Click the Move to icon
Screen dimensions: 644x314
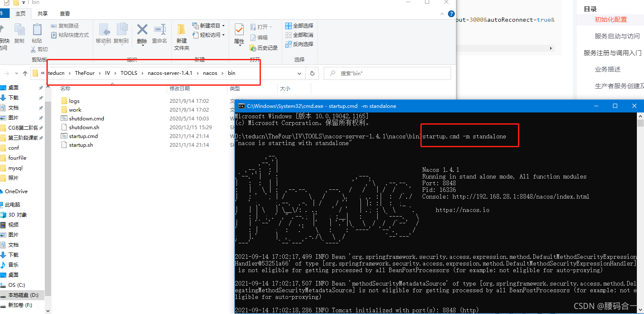pyautogui.click(x=103, y=33)
